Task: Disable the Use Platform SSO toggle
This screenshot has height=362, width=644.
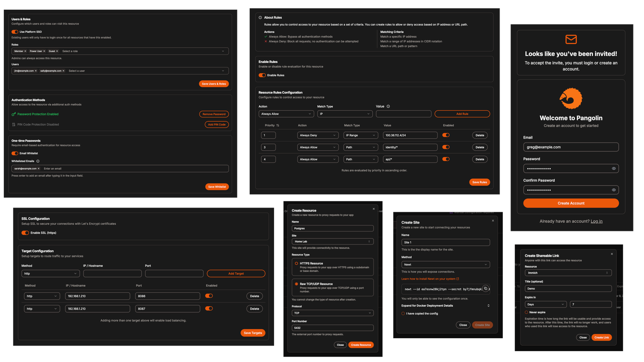Action: point(15,32)
